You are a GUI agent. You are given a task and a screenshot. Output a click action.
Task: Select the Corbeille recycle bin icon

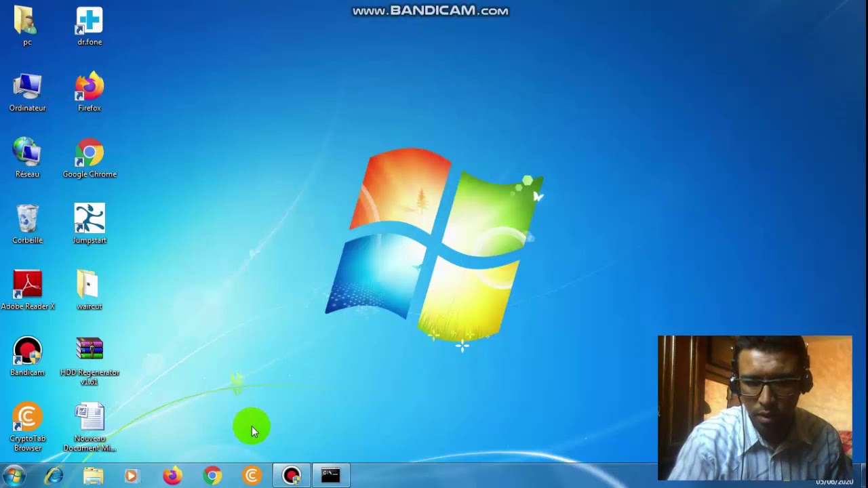27,224
